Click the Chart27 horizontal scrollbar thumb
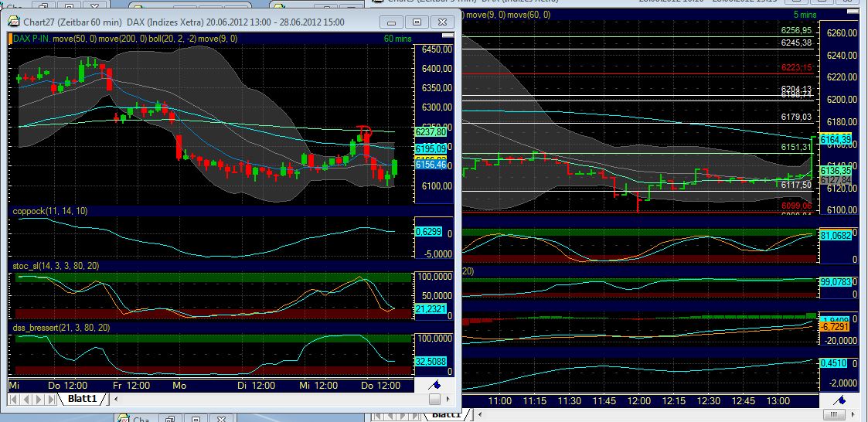The width and height of the screenshot is (868, 422). pyautogui.click(x=435, y=399)
